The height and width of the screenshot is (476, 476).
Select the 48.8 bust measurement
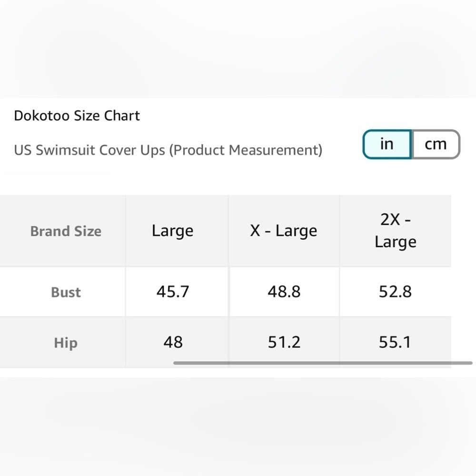point(284,292)
